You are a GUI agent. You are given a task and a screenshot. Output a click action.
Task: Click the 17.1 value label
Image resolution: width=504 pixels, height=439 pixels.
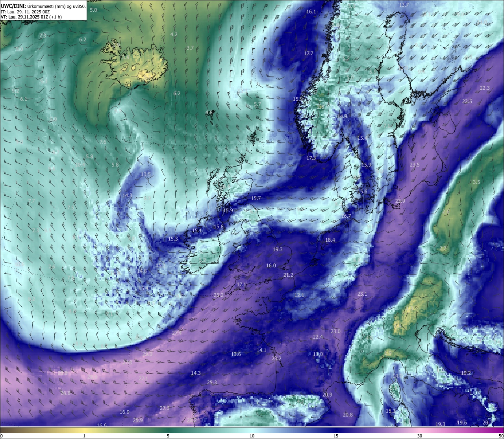pyautogui.click(x=241, y=284)
